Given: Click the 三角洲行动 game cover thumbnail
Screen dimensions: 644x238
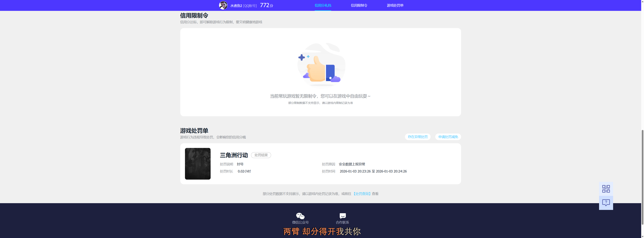Looking at the screenshot, I should click(x=198, y=164).
